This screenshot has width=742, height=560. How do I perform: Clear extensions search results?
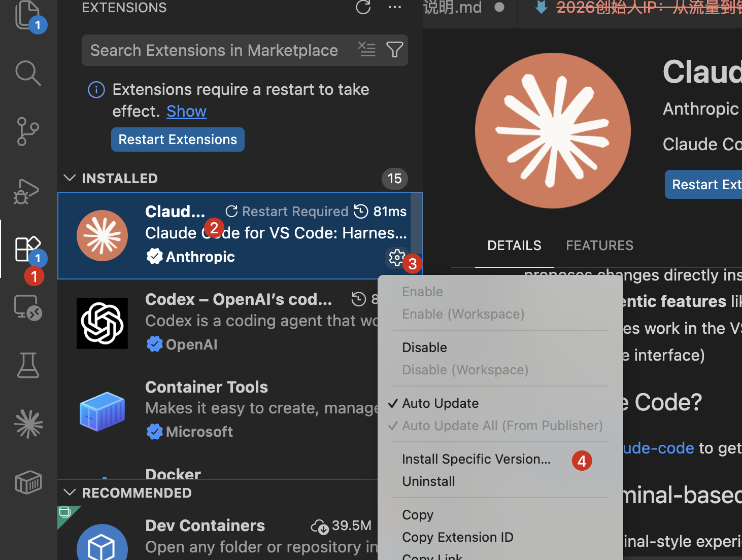point(367,50)
